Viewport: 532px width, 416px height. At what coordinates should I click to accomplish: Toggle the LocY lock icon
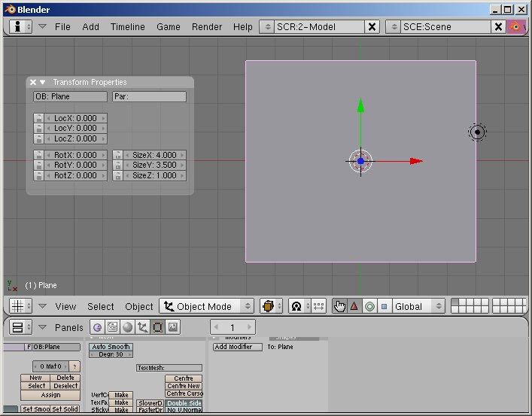click(x=38, y=129)
